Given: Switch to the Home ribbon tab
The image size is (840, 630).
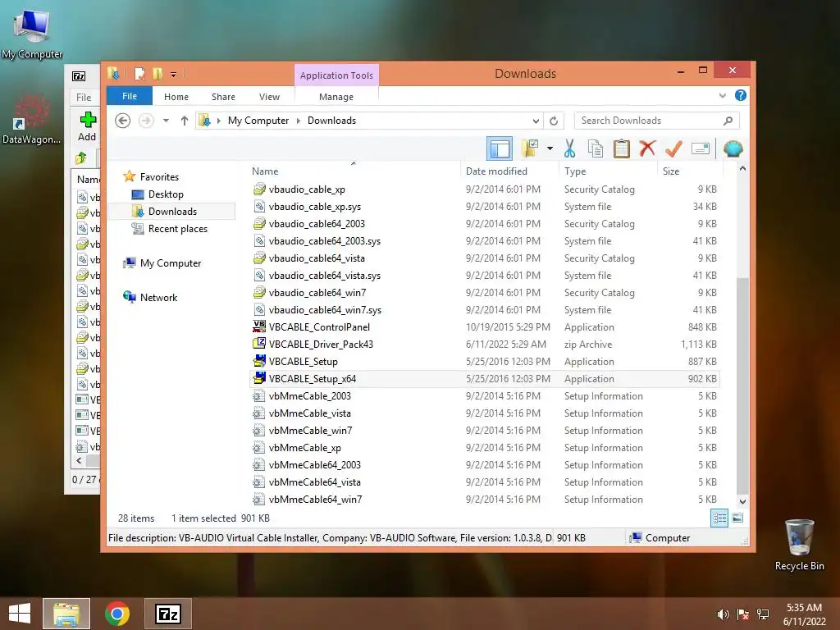Looking at the screenshot, I should [176, 97].
